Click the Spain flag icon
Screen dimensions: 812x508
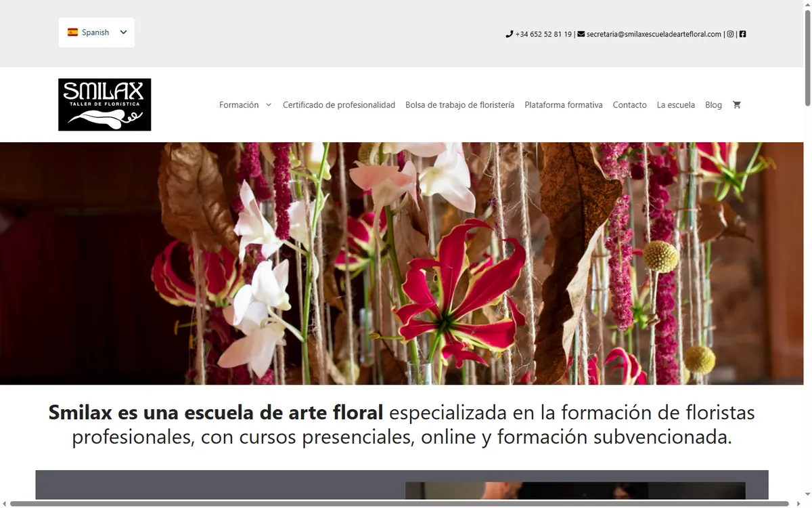tap(72, 33)
